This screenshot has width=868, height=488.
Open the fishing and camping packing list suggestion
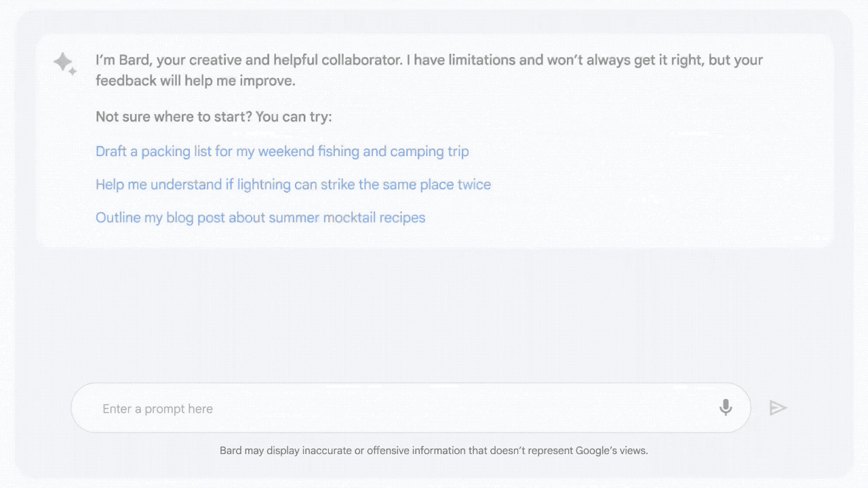tap(282, 151)
